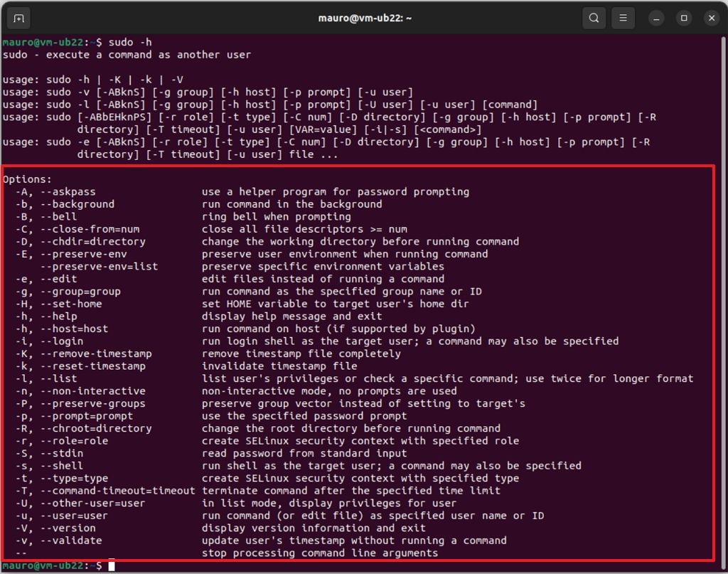Image resolution: width=728 pixels, height=574 pixels.
Task: Maximize the terminal window
Action: (683, 18)
